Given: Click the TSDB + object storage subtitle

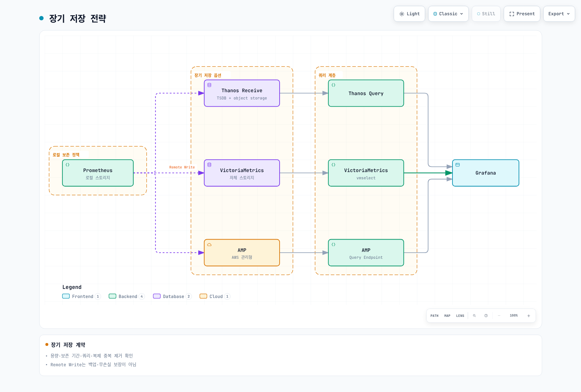Looking at the screenshot, I should pyautogui.click(x=242, y=98).
